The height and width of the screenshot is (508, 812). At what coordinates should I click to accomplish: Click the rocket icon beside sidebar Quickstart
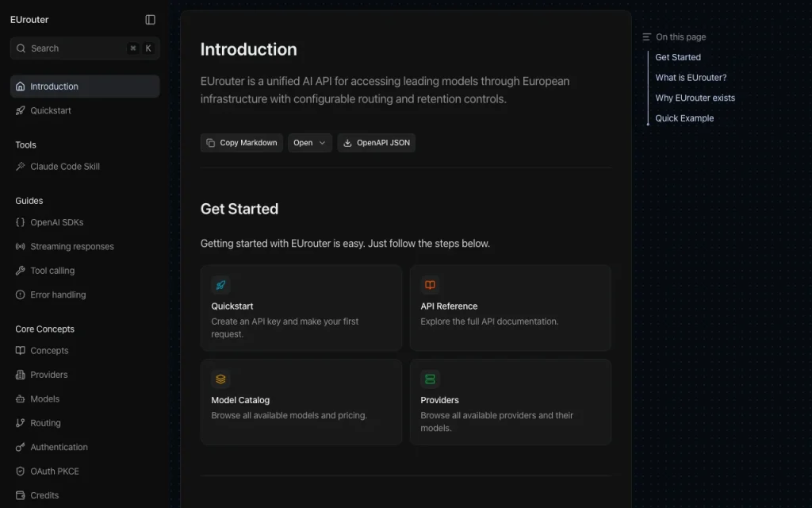point(20,110)
